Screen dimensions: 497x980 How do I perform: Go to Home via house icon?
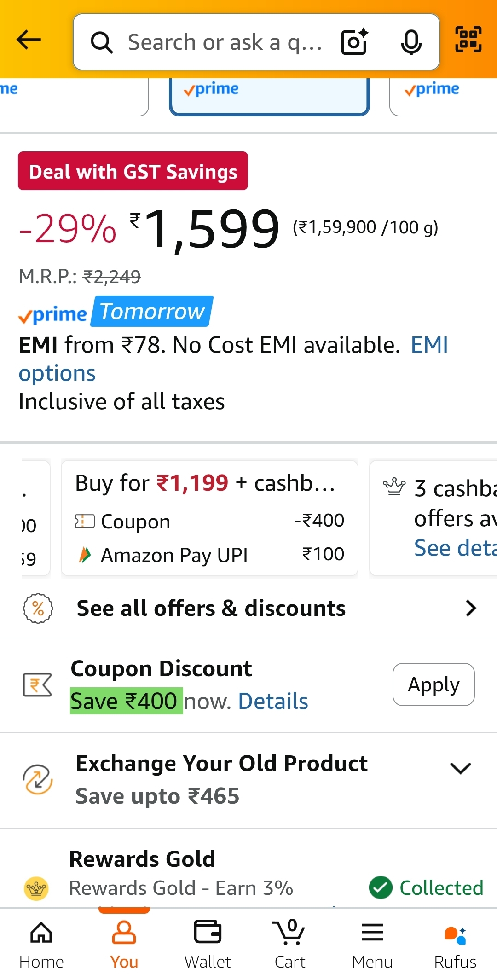point(41,944)
